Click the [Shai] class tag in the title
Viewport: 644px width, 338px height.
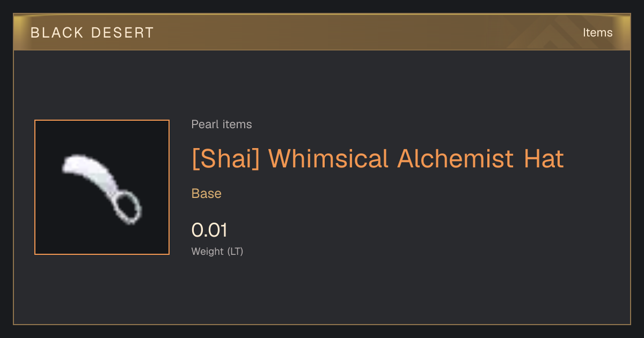click(226, 159)
